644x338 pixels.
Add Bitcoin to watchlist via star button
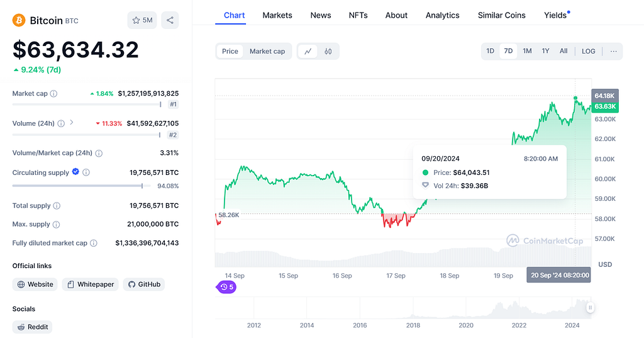[142, 20]
